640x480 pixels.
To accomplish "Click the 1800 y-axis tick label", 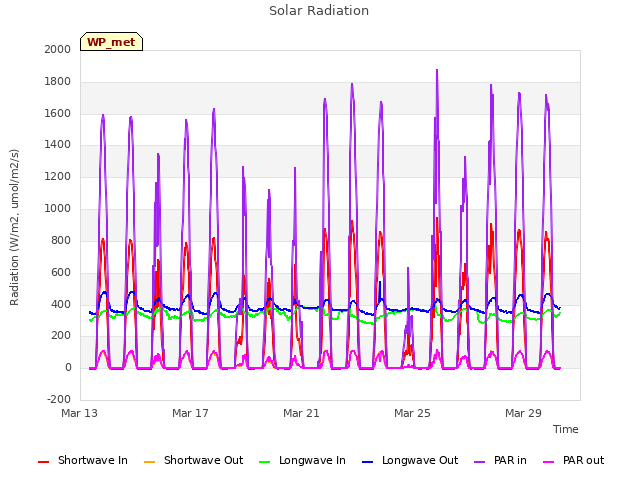I will pyautogui.click(x=58, y=82).
